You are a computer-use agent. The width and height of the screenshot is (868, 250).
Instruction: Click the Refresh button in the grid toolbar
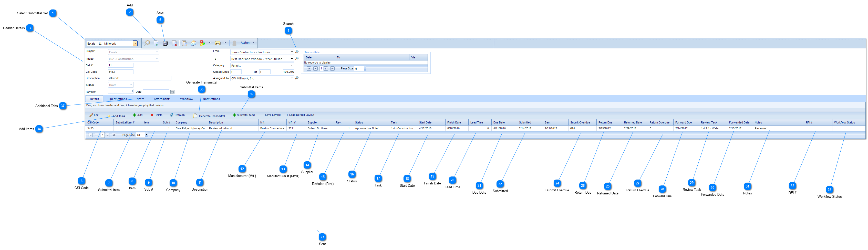point(177,115)
